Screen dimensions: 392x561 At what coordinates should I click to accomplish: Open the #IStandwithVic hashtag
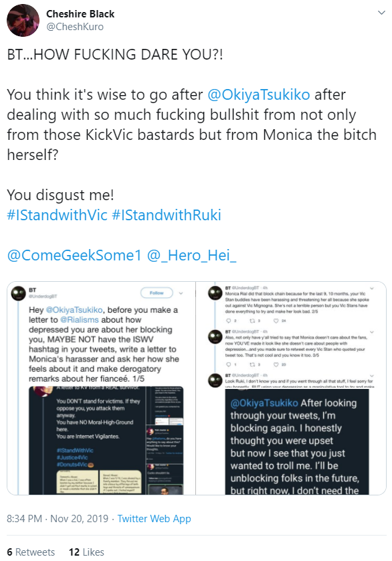[x=58, y=215]
